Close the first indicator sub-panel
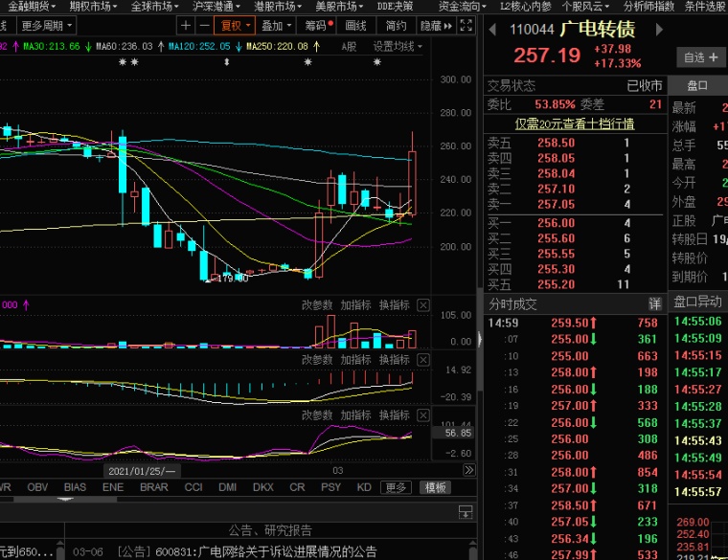Screen dimensions: 728x560 (x=424, y=305)
